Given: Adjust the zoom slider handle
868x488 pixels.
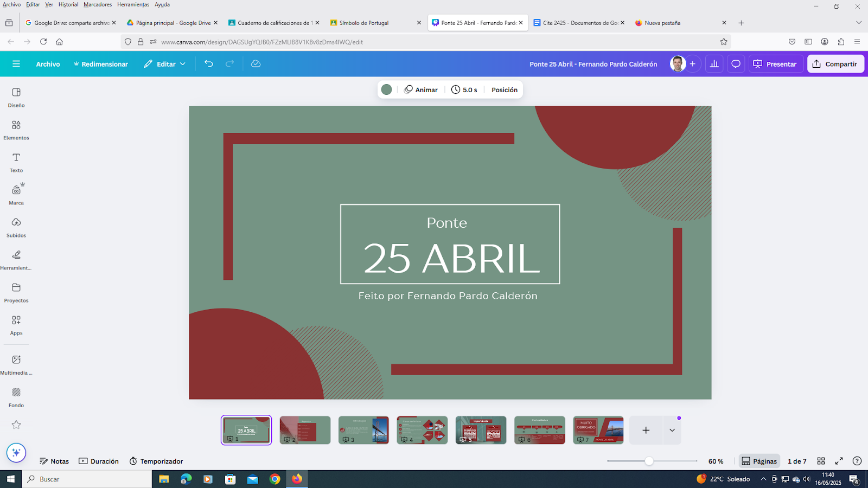Looking at the screenshot, I should tap(649, 461).
